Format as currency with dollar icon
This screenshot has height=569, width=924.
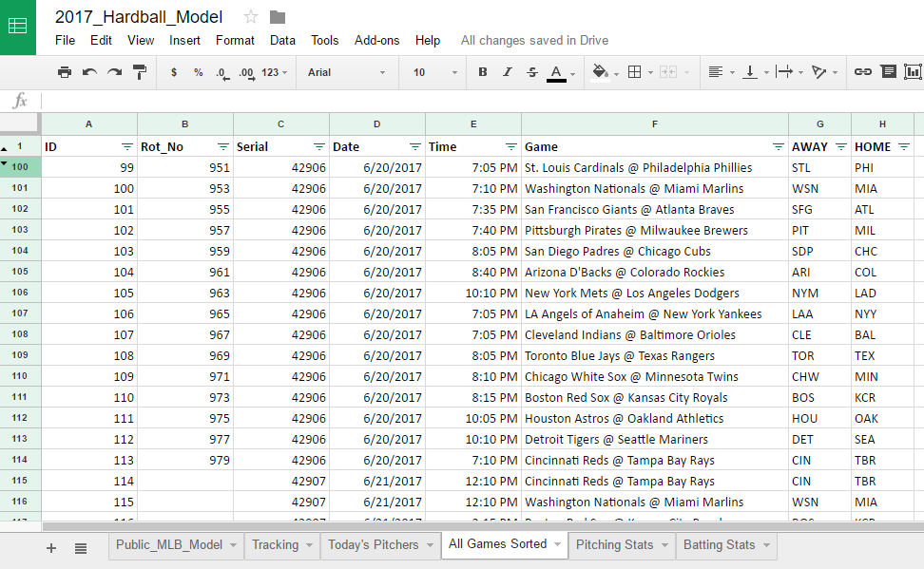tap(174, 72)
